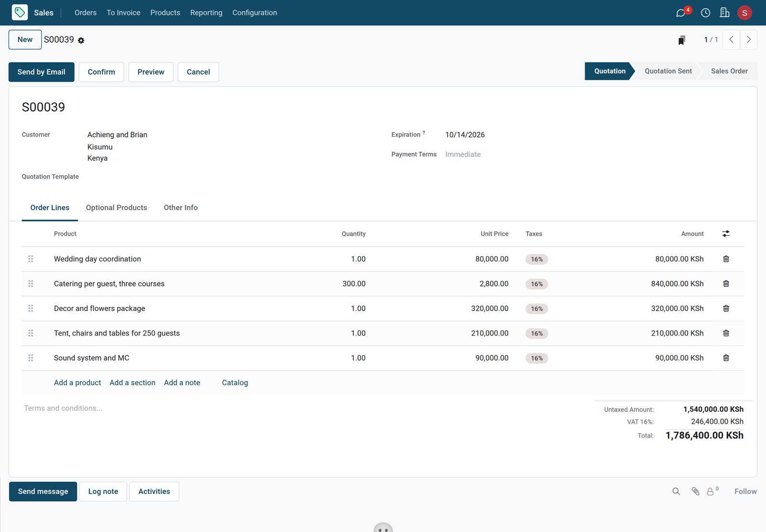766x532 pixels.
Task: Click the bookmark icon beside the pager
Action: (682, 40)
